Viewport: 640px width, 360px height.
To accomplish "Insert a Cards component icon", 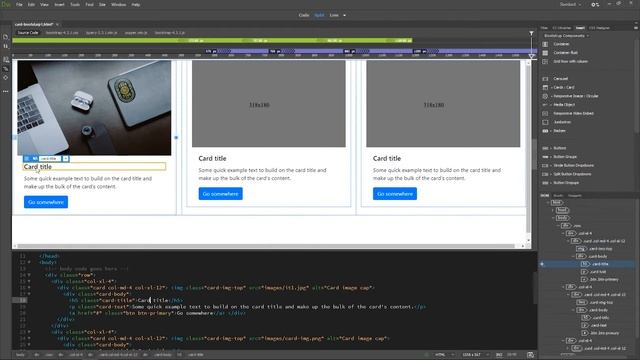I will tap(545, 87).
